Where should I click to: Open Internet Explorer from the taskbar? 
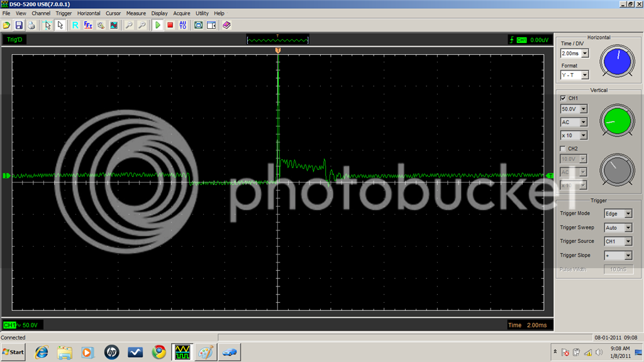[41, 352]
